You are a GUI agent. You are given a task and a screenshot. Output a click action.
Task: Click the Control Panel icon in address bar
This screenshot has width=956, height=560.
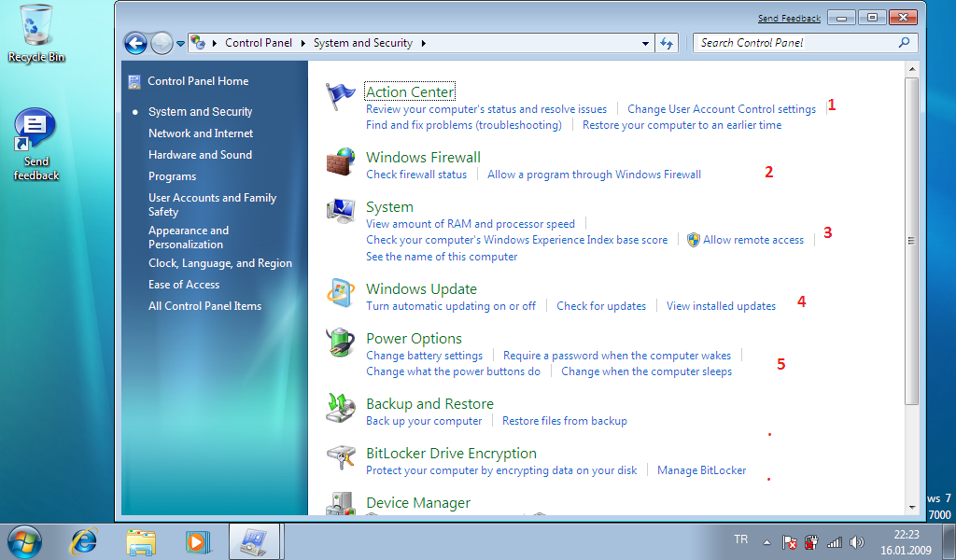(198, 43)
